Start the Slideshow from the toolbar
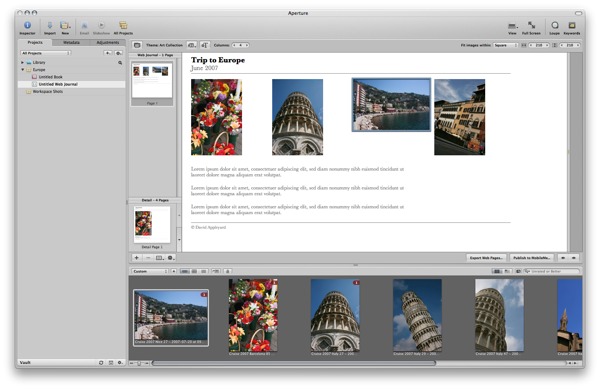The width and height of the screenshot is (600, 389). click(x=101, y=28)
